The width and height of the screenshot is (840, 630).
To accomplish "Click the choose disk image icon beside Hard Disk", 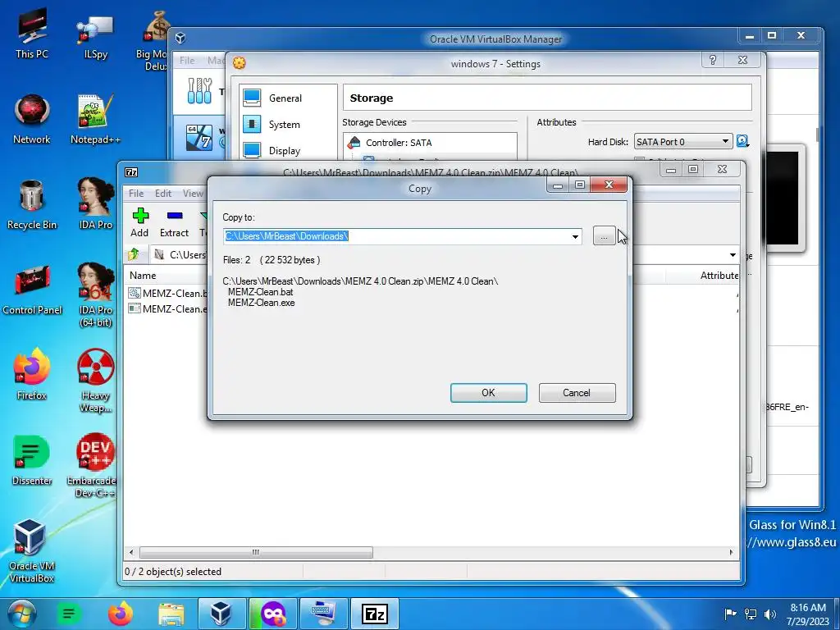I will point(742,141).
